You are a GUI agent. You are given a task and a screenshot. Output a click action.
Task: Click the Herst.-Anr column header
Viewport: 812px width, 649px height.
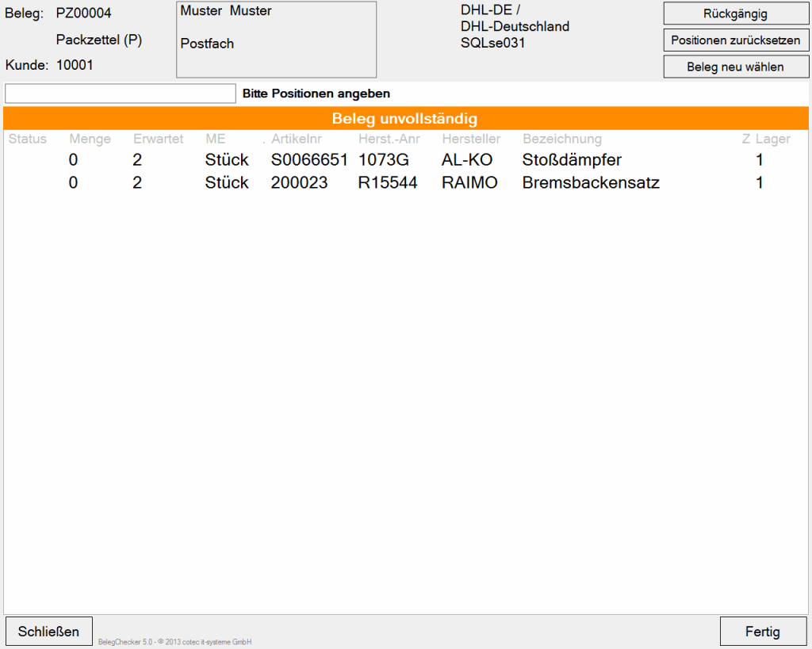point(389,139)
